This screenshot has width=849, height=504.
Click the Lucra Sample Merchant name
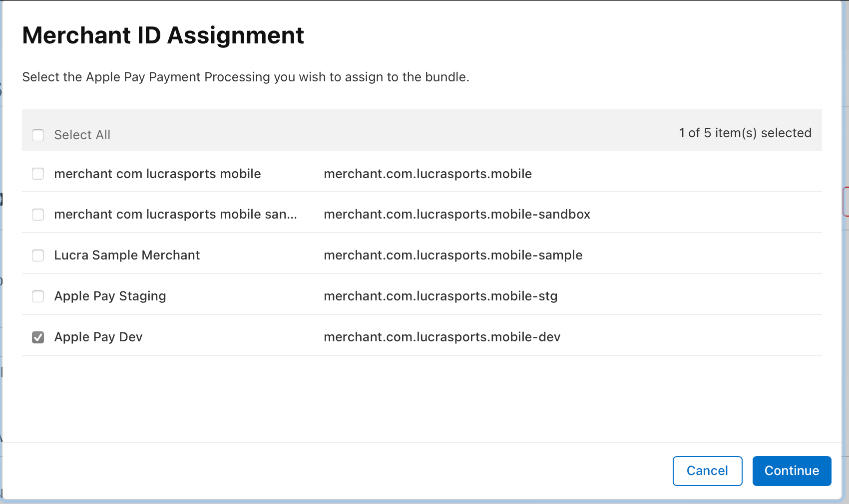point(127,255)
